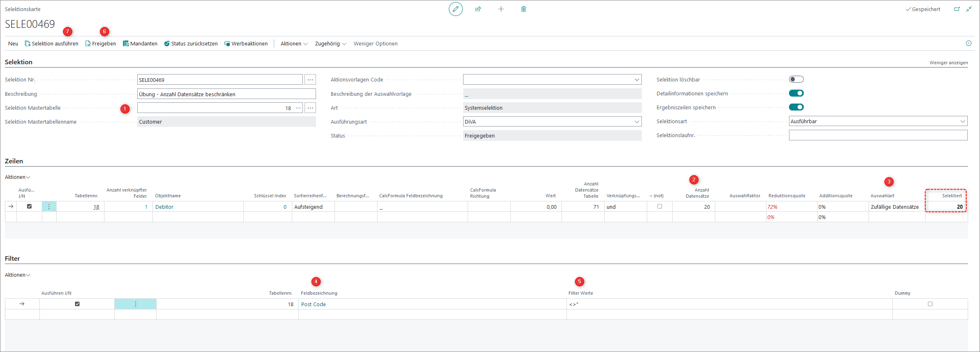
Task: Expand Aktionen under Filter section
Action: [18, 275]
